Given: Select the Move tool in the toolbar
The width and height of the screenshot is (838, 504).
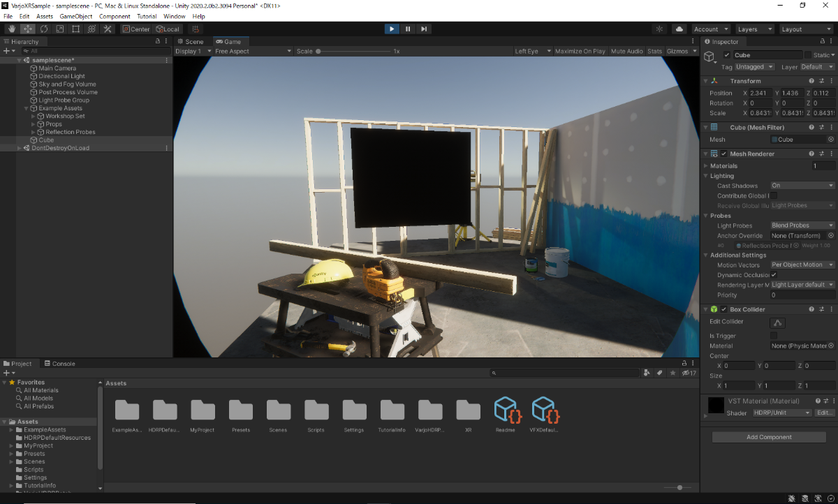Looking at the screenshot, I should coord(28,29).
